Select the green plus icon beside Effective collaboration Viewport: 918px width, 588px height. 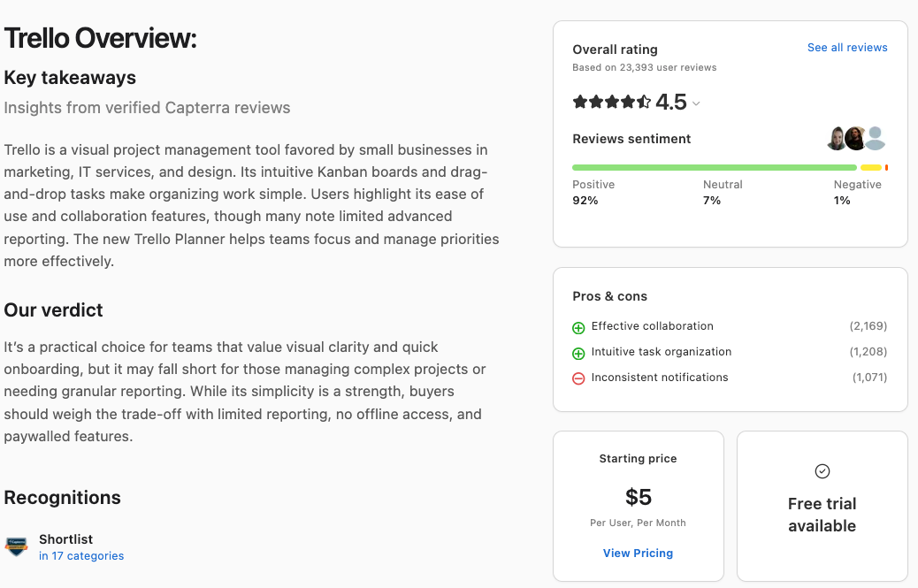(x=578, y=326)
